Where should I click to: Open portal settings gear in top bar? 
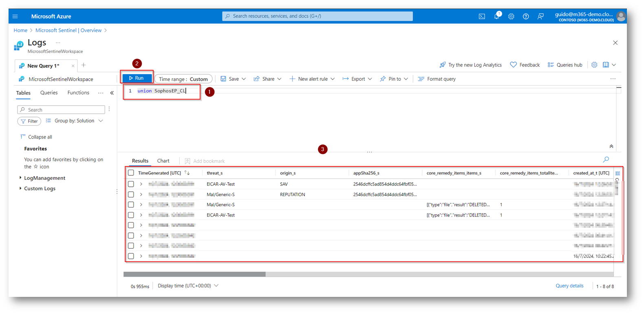click(511, 16)
